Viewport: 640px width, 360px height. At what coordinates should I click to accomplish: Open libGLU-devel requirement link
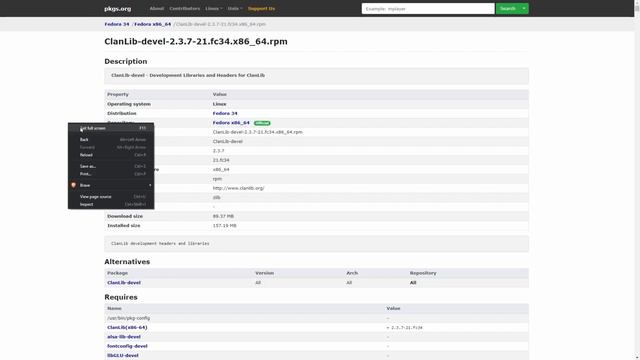coord(123,356)
